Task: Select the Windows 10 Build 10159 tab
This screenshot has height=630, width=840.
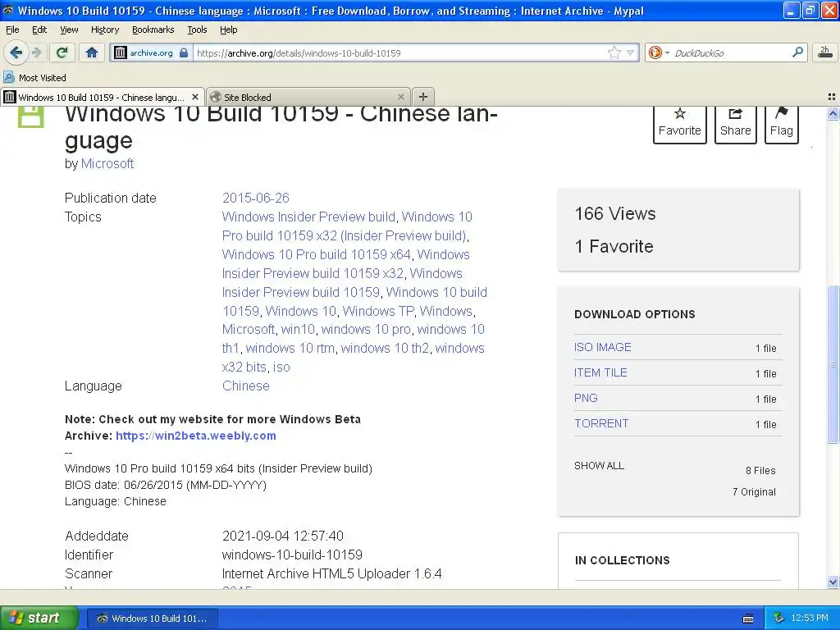Action: [102, 97]
